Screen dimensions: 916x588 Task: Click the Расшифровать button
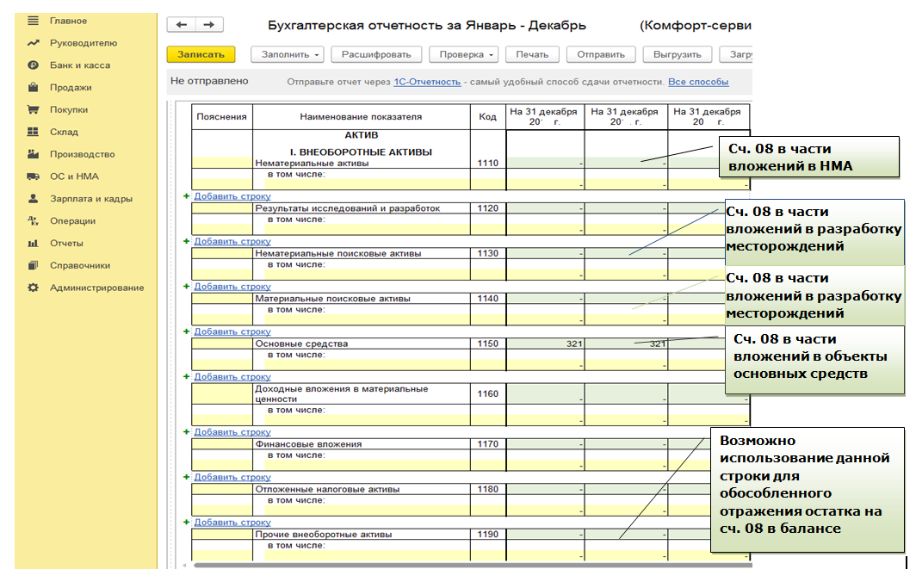point(376,54)
